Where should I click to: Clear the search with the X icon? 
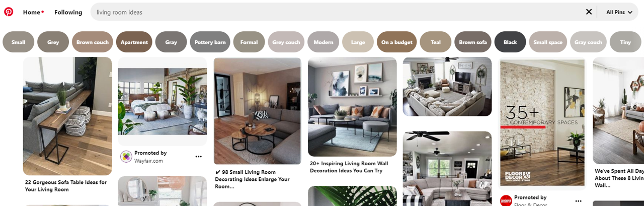click(589, 12)
